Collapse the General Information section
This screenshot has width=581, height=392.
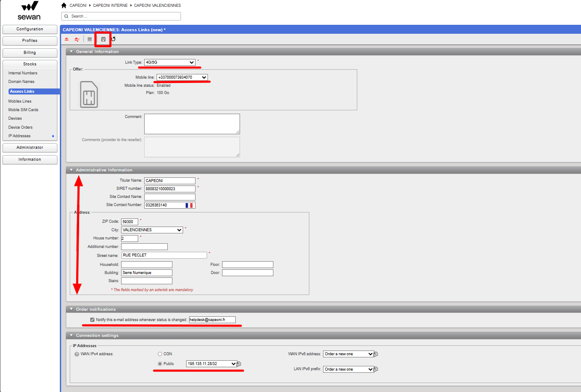[71, 52]
